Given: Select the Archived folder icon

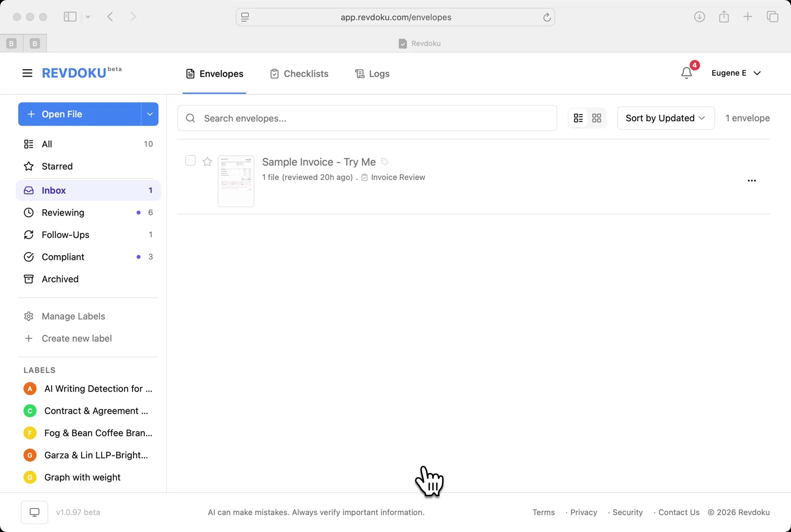Looking at the screenshot, I should tap(29, 279).
